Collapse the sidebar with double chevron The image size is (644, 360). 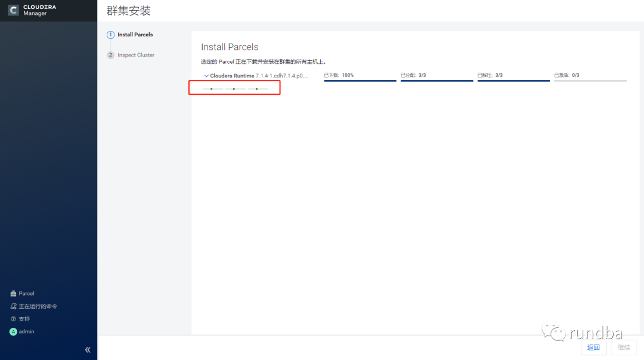(88, 350)
